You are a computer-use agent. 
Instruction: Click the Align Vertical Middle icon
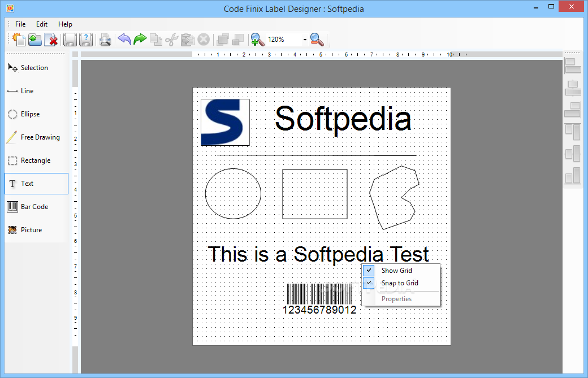573,154
